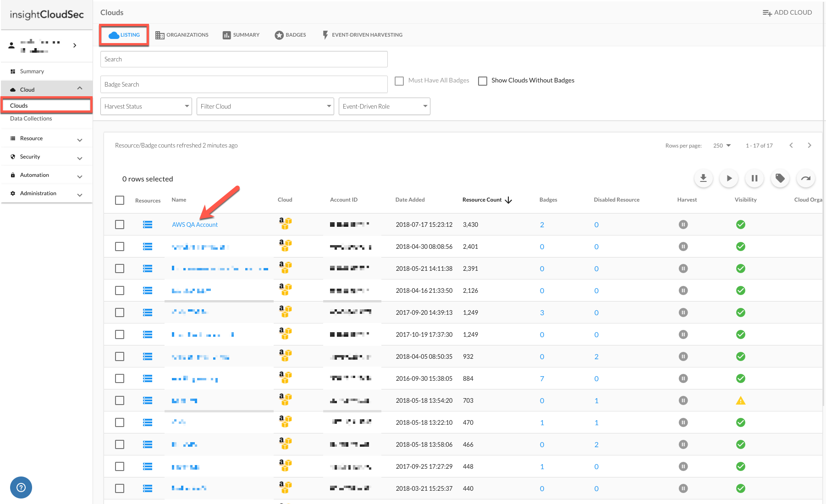Image resolution: width=826 pixels, height=504 pixels.
Task: Enable Show Clouds Without Badges
Action: [x=483, y=81]
